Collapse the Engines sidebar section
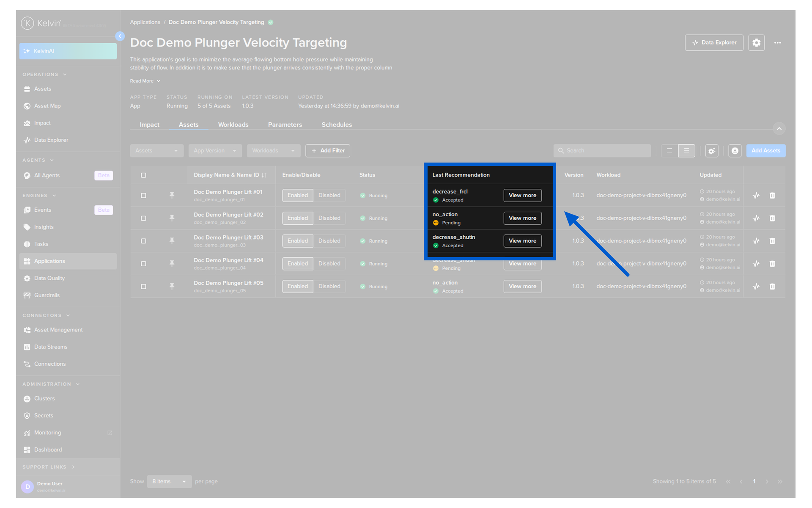812x508 pixels. [x=39, y=196]
